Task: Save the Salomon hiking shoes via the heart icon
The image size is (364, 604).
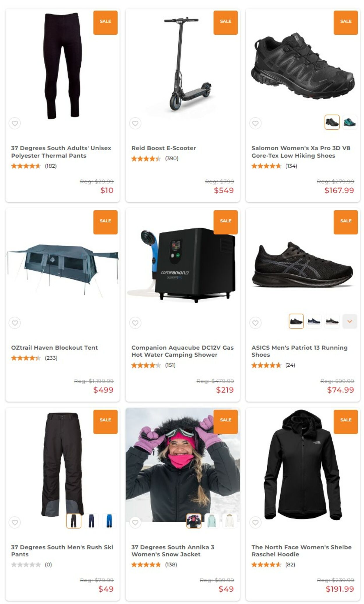Action: click(x=255, y=123)
